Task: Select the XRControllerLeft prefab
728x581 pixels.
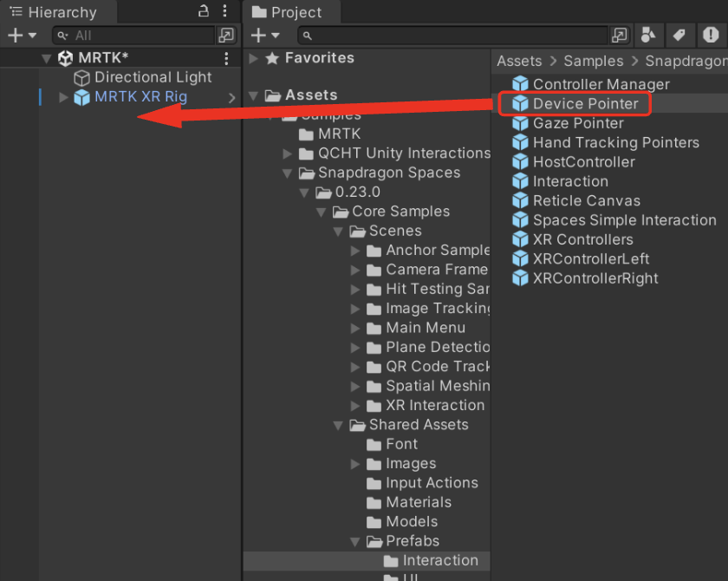Action: [x=581, y=259]
